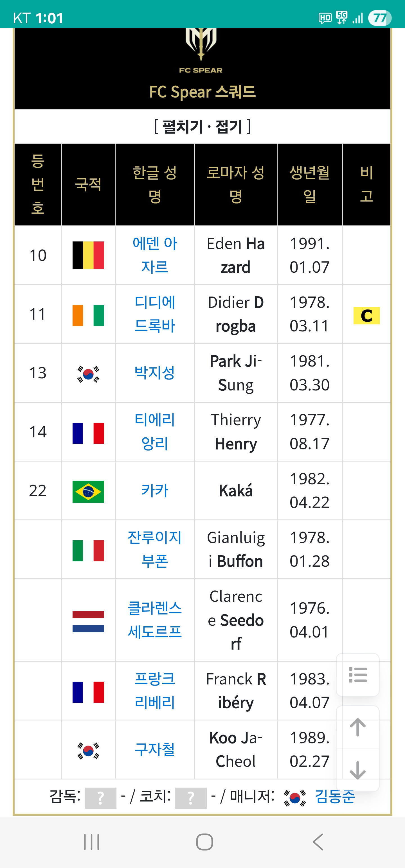
Task: Open the 잔루이지 부폰 link
Action: (155, 549)
